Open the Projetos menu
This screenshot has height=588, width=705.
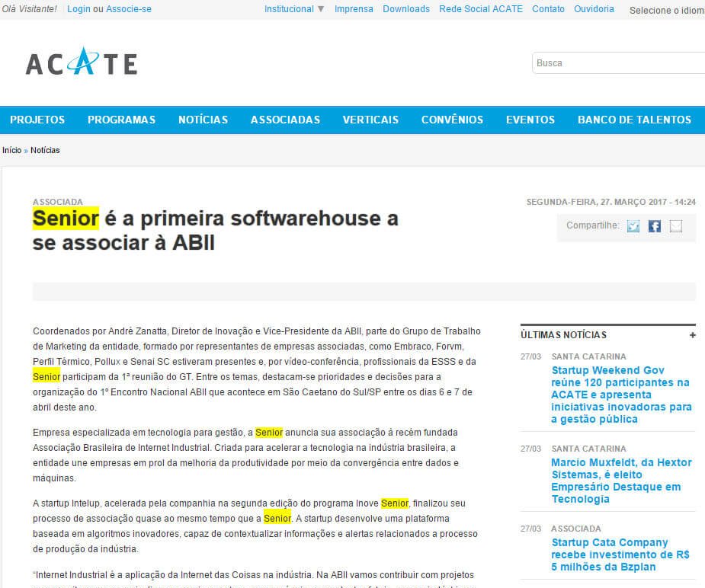pyautogui.click(x=37, y=120)
